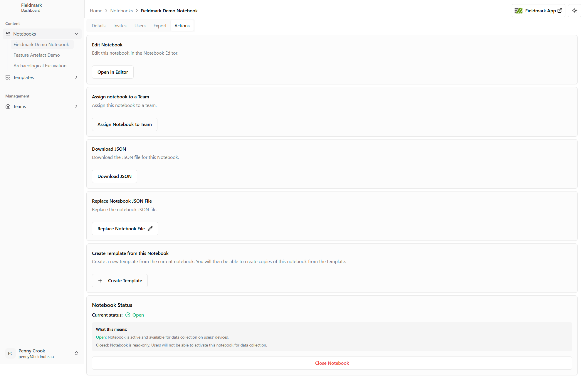This screenshot has width=588, height=380.
Task: Click the PC user avatar
Action: 11,353
